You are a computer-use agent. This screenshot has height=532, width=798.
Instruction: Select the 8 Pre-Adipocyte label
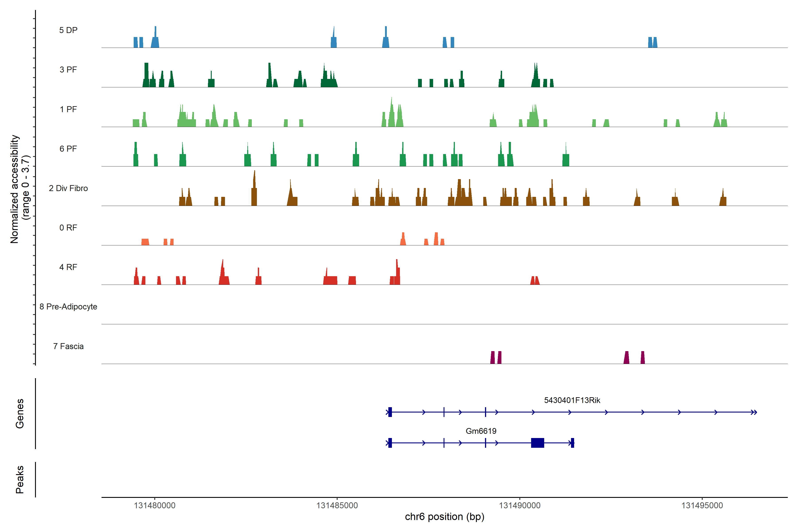[68, 307]
